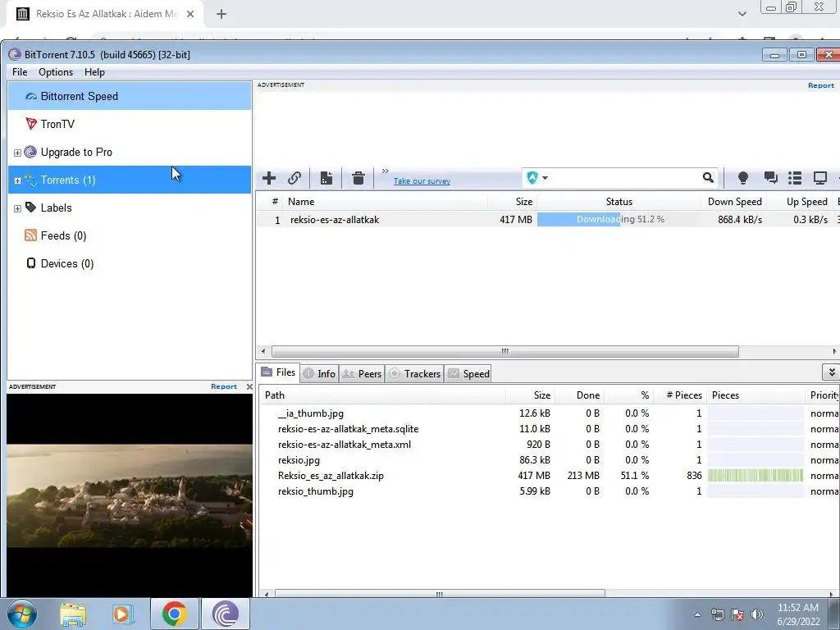Screen dimensions: 840x630
Task: Open Windows Explorer from taskbar
Action: 73,614
